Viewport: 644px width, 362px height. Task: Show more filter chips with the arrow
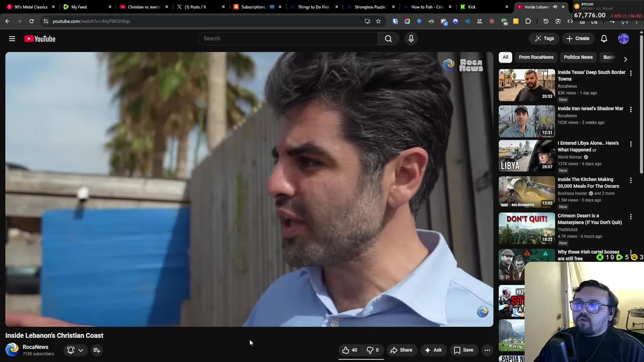[625, 59]
